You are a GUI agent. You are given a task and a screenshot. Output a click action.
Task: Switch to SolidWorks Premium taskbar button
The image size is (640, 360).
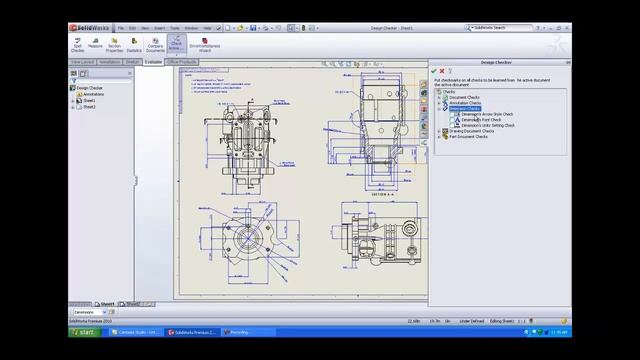point(193,332)
